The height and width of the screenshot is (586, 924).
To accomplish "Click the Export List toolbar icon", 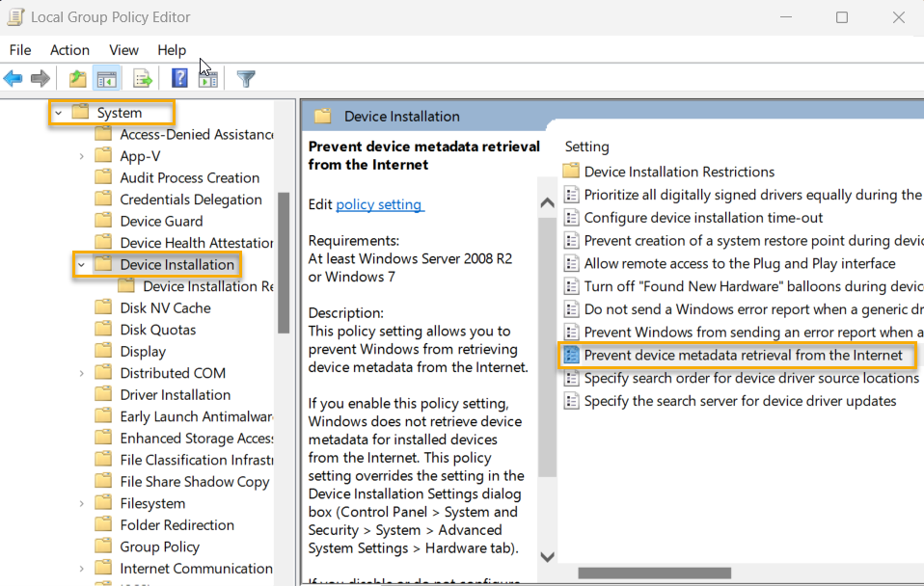I will [141, 78].
